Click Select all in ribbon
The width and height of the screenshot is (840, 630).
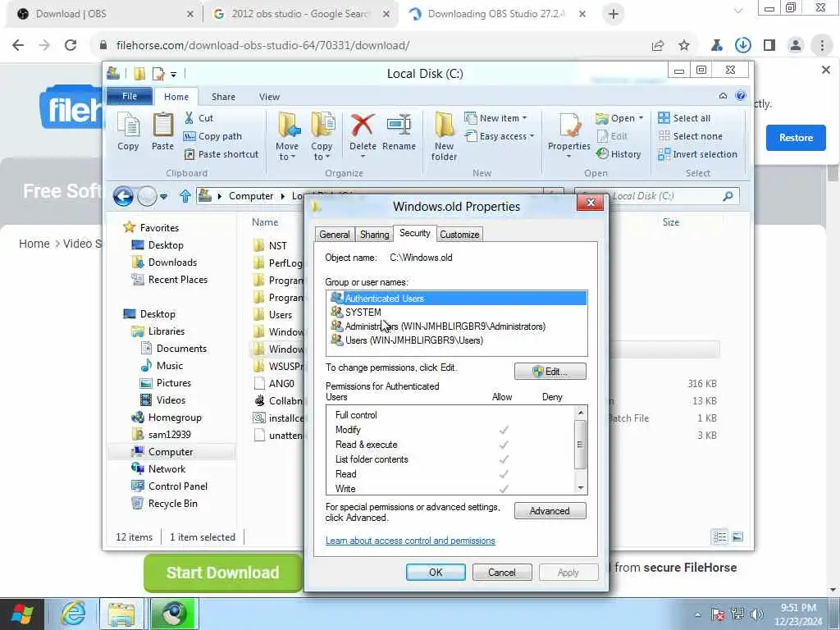pos(685,118)
